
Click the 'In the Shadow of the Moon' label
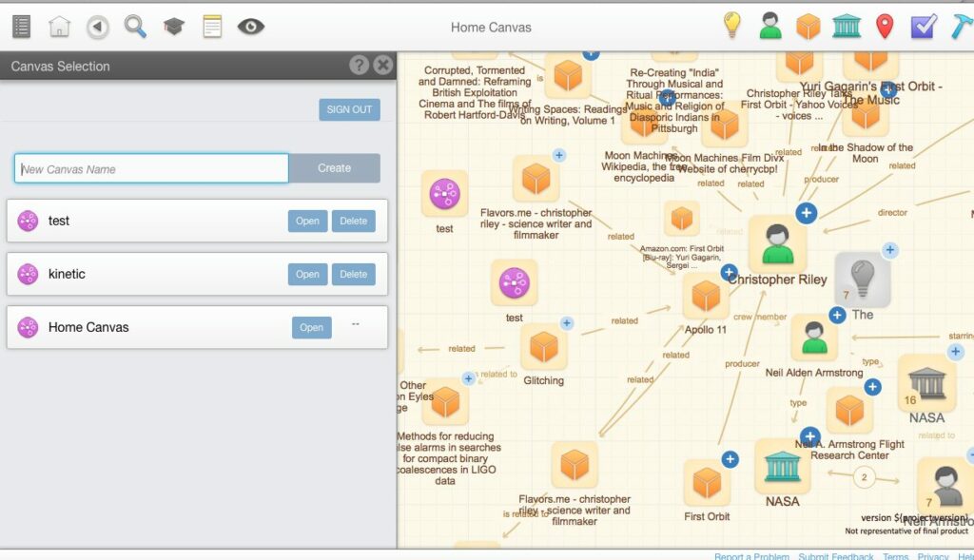[x=866, y=153]
